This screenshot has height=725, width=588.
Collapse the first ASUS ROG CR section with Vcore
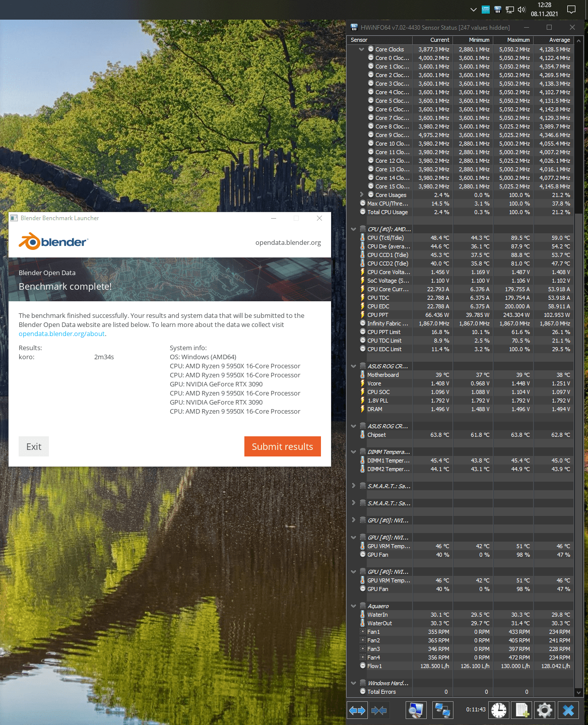click(x=354, y=366)
